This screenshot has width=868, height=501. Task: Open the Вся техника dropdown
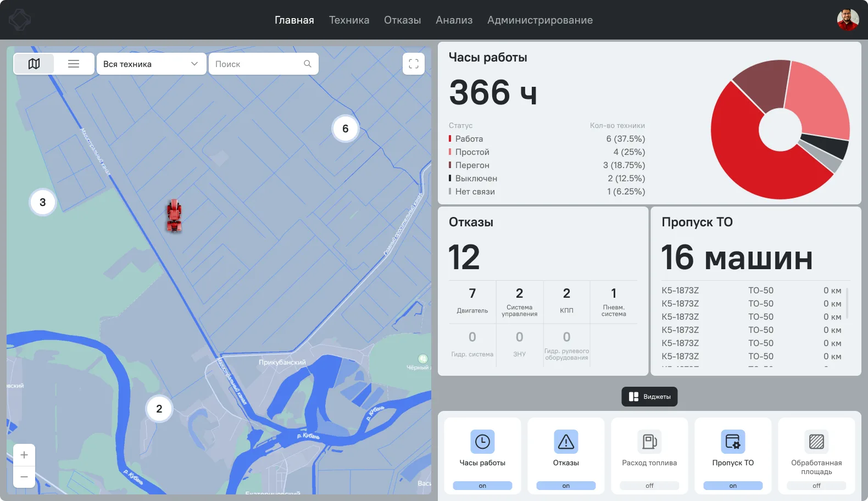pyautogui.click(x=152, y=64)
